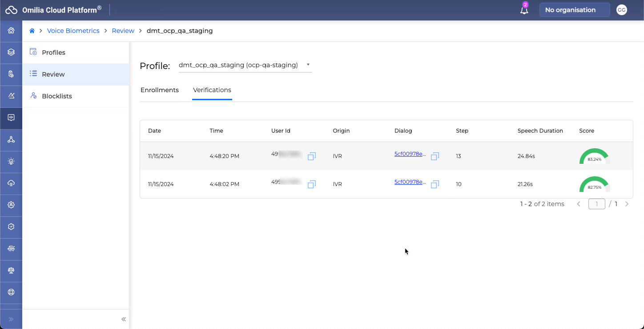Click the lightbulb icon in left sidebar
644x329 pixels.
tap(11, 162)
